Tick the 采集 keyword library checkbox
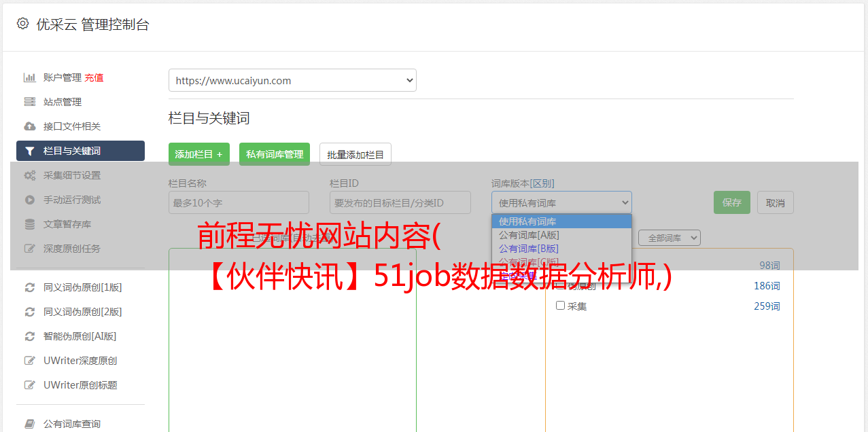This screenshot has width=868, height=432. [561, 306]
